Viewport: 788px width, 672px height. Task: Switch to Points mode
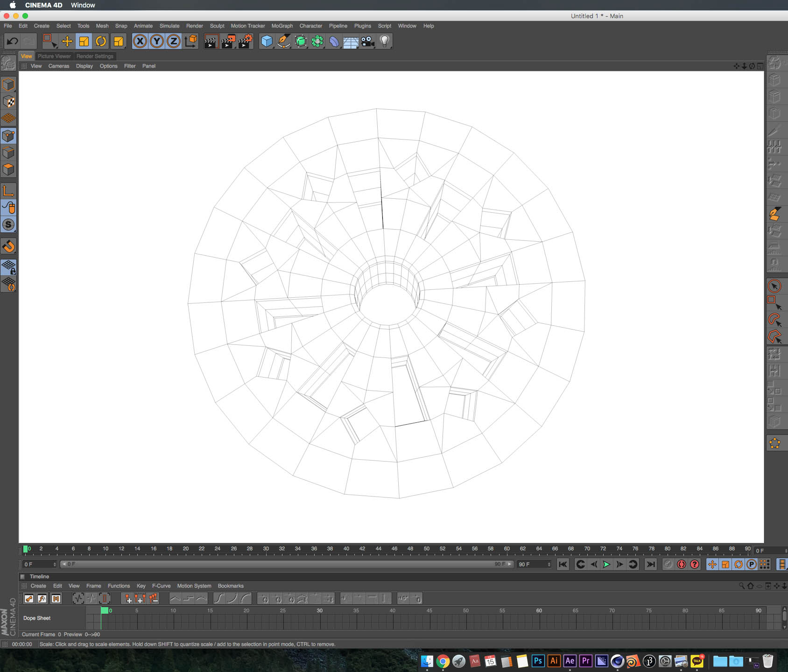point(8,136)
